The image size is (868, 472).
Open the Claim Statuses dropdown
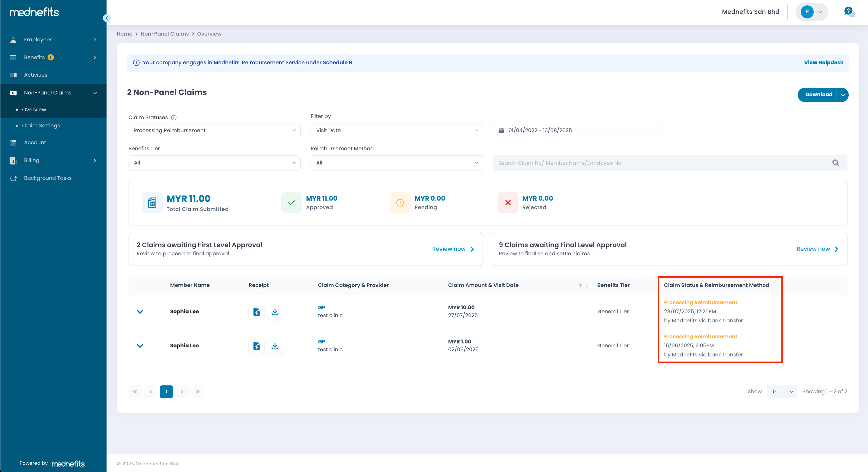pos(214,130)
